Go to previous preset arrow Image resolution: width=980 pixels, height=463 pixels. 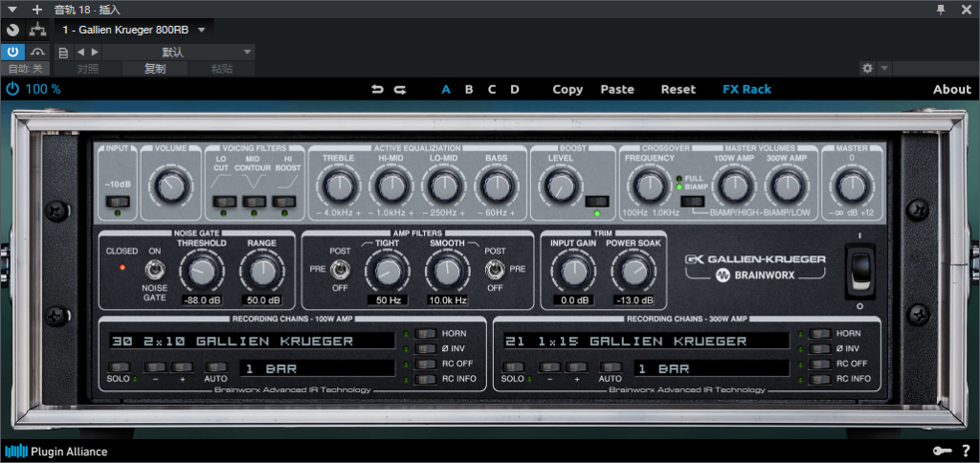pos(80,53)
